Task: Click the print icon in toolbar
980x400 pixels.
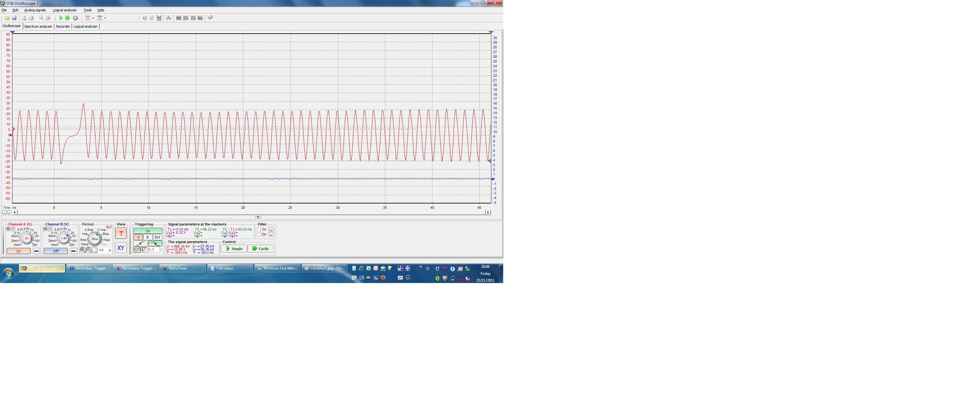Action: [x=31, y=18]
